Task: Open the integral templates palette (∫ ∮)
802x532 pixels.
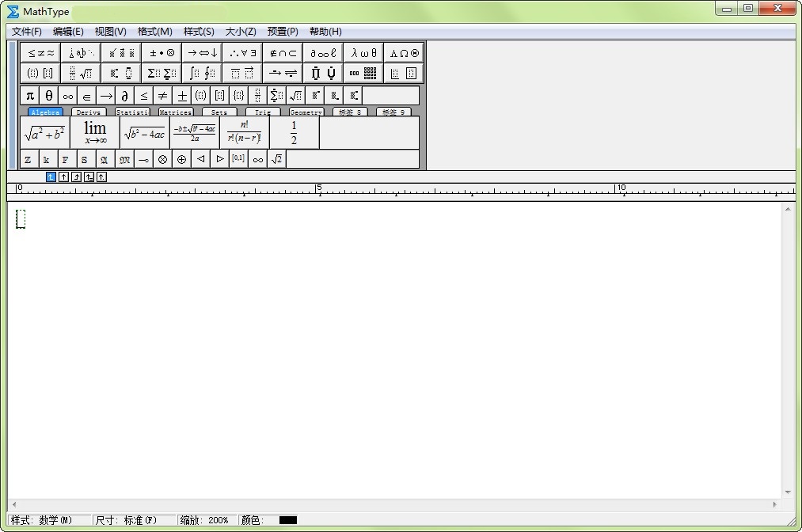Action: [x=202, y=73]
